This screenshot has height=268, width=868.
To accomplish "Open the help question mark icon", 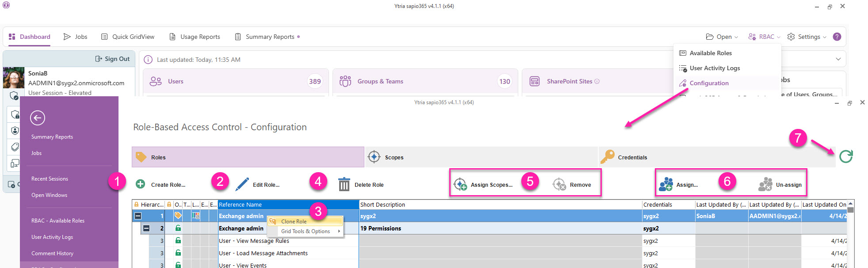I will [837, 37].
